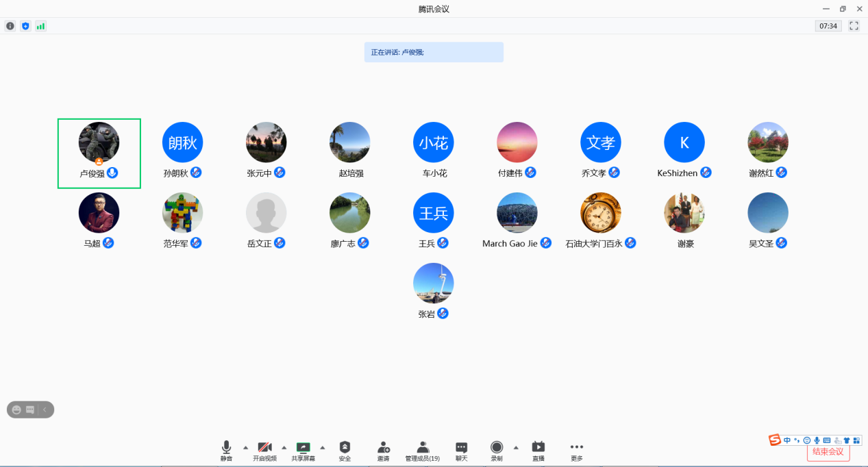
Task: Expand share options arrow beside 共享屏幕
Action: coord(323,447)
